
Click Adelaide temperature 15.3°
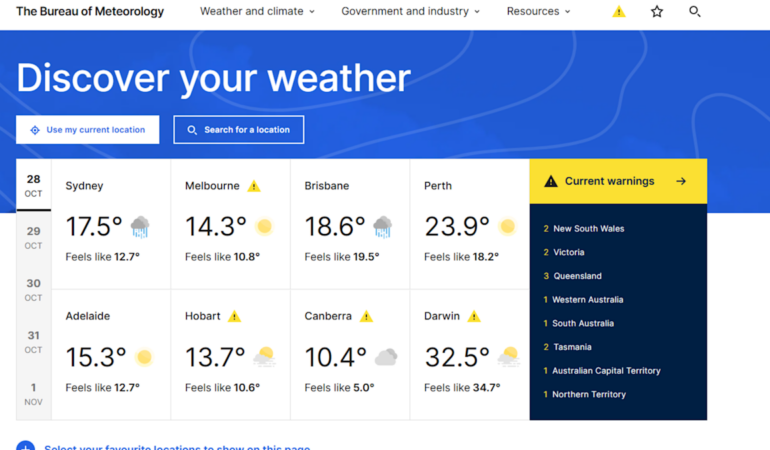pyautogui.click(x=96, y=358)
